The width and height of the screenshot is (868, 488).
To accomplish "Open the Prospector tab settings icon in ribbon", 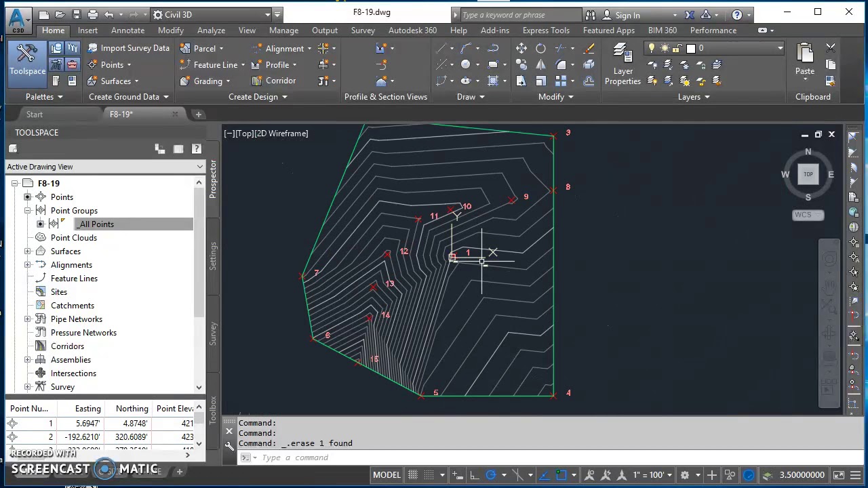I will [56, 48].
